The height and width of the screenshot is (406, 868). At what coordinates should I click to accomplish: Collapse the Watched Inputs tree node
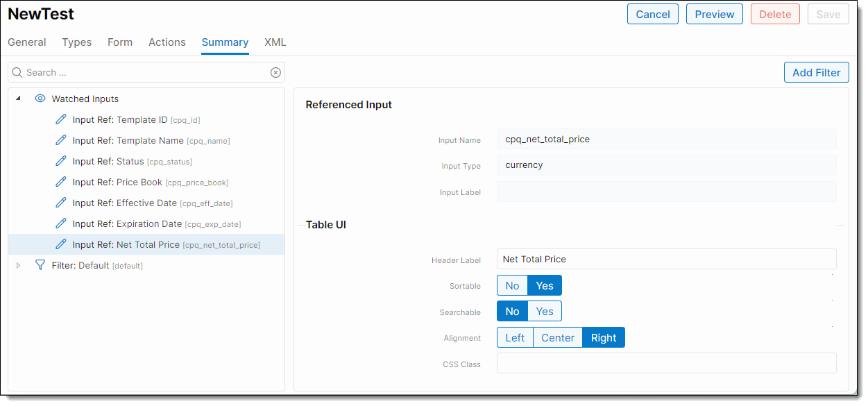coord(18,99)
